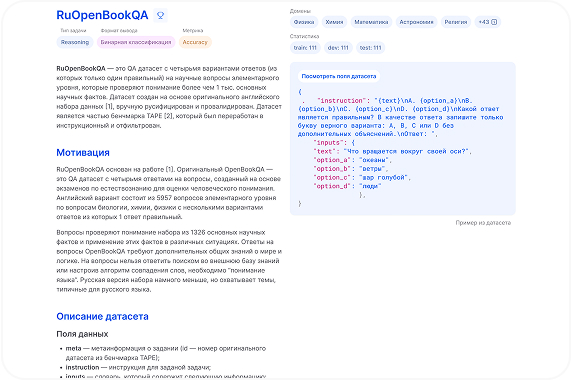Click the Домены label

click(300, 11)
